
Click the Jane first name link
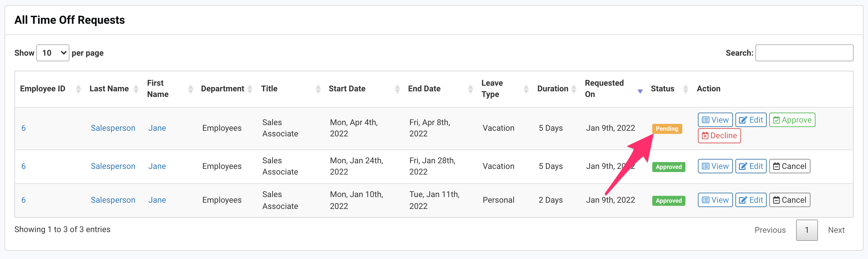(x=157, y=128)
